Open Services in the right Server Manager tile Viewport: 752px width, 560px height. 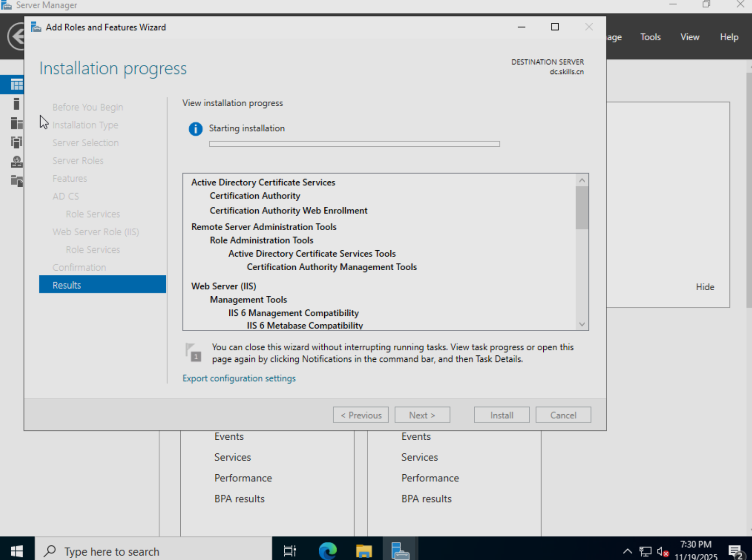419,458
